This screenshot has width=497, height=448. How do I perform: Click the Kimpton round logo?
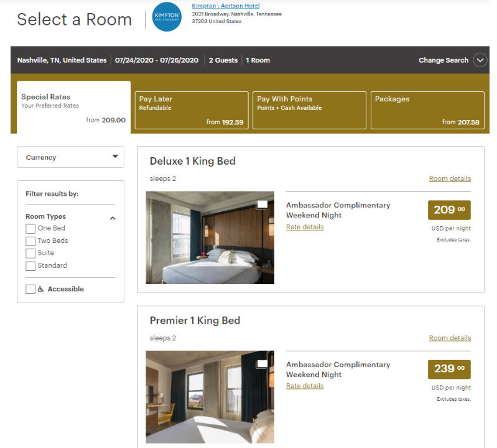pyautogui.click(x=167, y=17)
